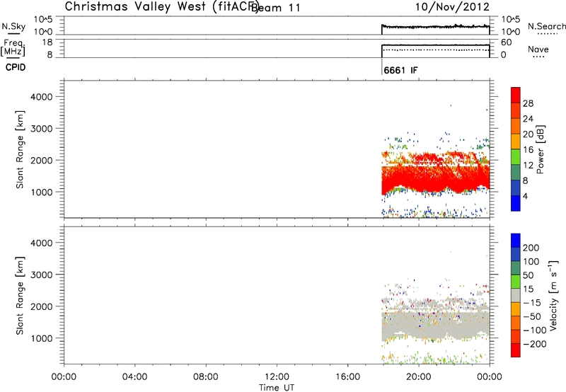This screenshot has width=566, height=392.
Task: Click the Power [dB] color bar label
Action: (x=540, y=149)
